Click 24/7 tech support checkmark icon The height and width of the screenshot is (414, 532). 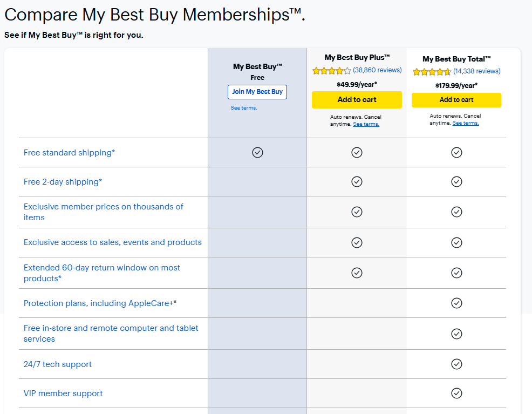point(456,364)
